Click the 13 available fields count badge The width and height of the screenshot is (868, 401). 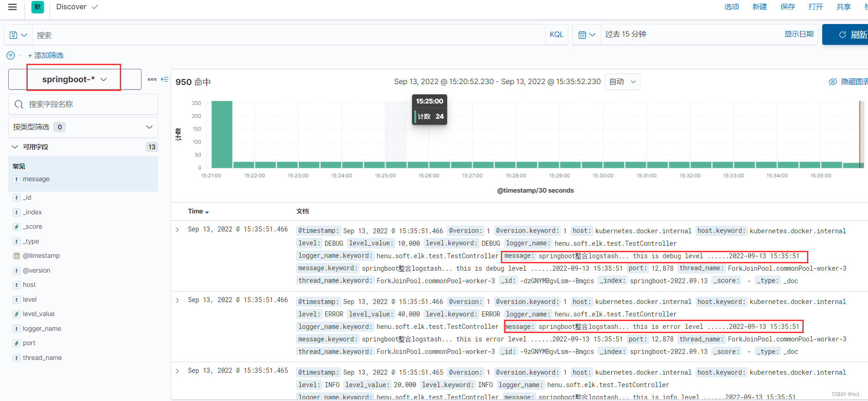pos(152,147)
